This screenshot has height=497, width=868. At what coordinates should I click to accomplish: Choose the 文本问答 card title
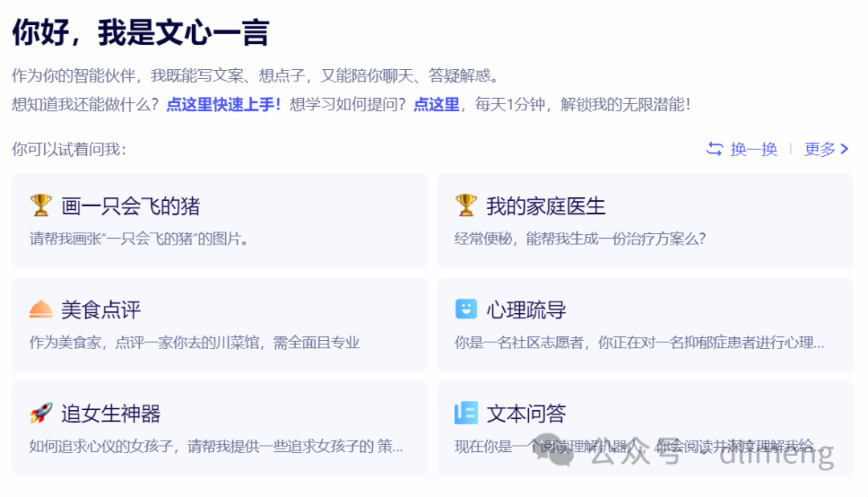click(526, 414)
